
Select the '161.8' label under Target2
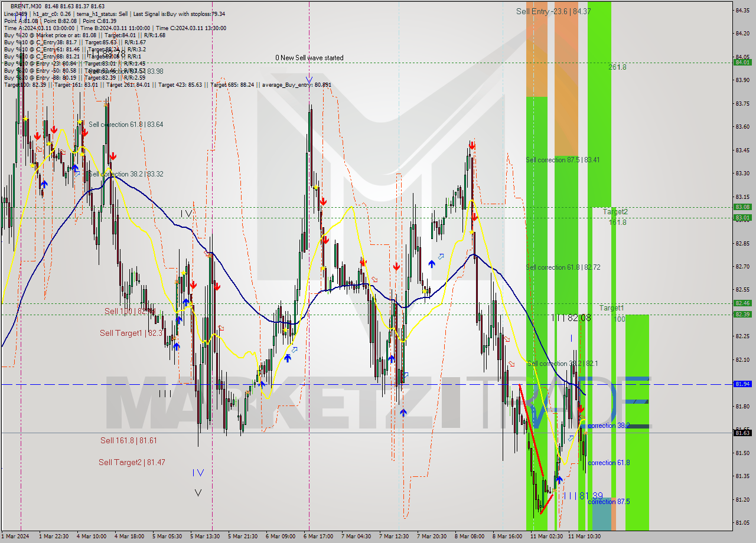[618, 223]
